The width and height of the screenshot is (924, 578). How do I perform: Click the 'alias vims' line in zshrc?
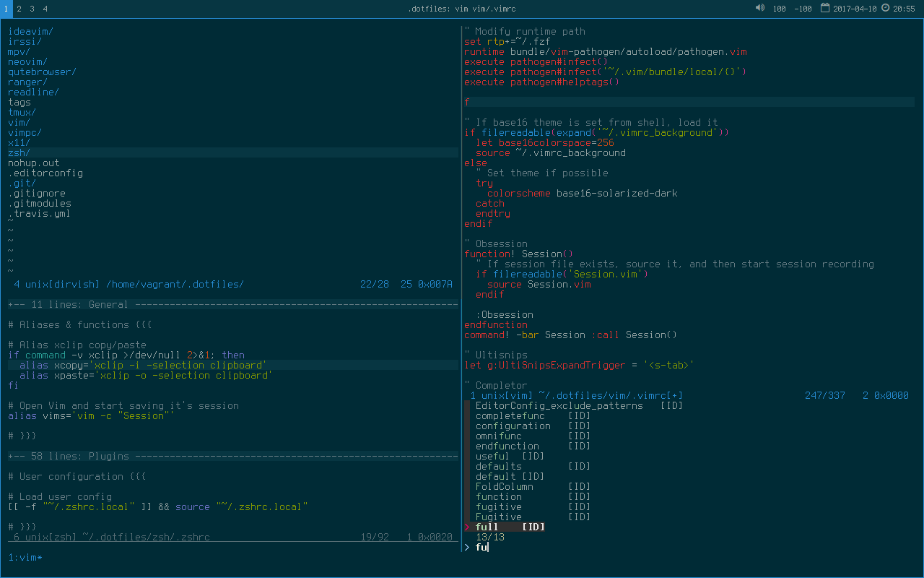[x=92, y=415]
